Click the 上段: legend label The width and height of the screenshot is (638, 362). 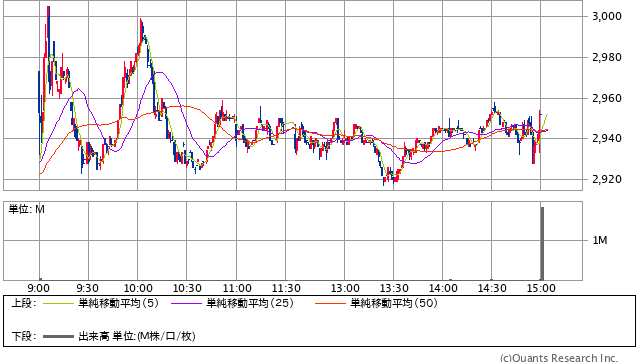(23, 303)
